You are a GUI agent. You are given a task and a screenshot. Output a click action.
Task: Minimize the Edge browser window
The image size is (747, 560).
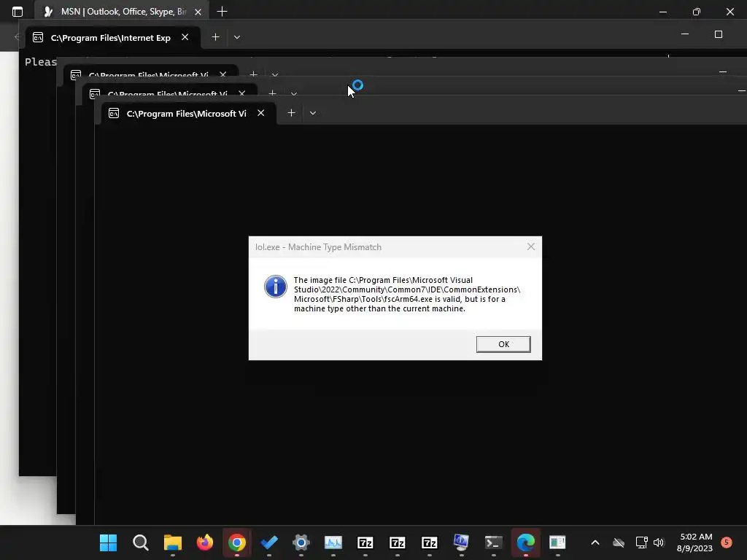point(662,12)
